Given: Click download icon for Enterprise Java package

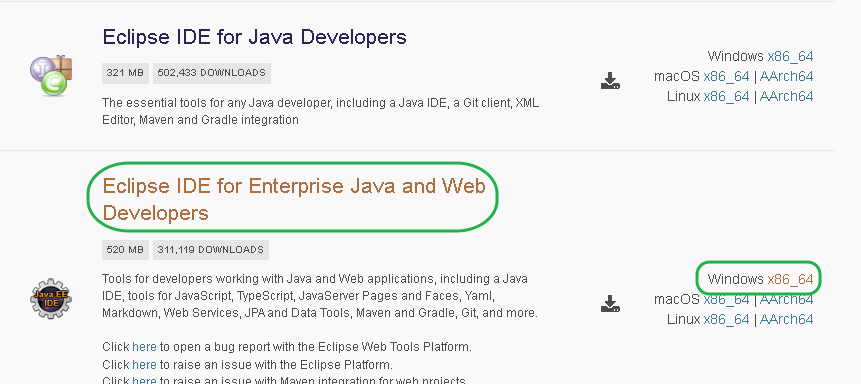Looking at the screenshot, I should (610, 304).
